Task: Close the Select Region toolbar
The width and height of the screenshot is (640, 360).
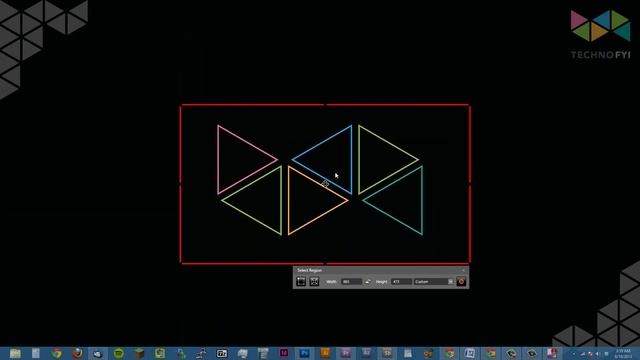Action: [x=463, y=270]
